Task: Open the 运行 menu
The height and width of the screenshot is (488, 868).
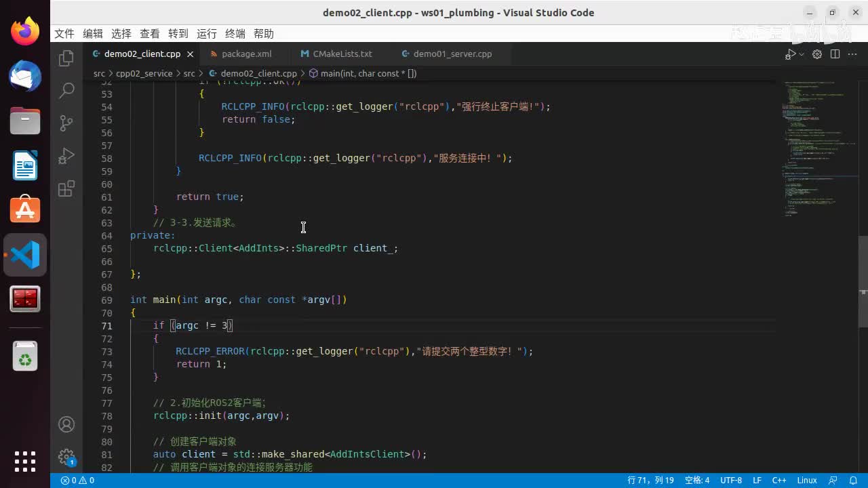Action: pos(207,34)
